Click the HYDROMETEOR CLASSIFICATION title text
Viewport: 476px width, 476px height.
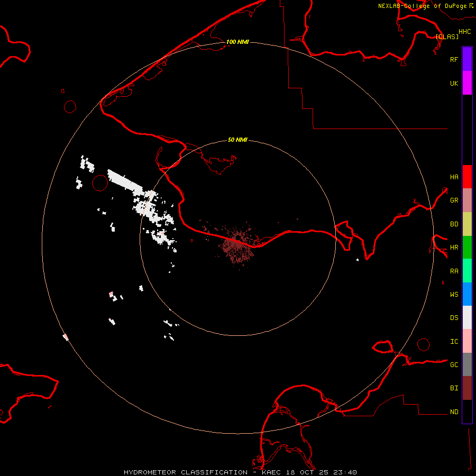[x=186, y=472]
